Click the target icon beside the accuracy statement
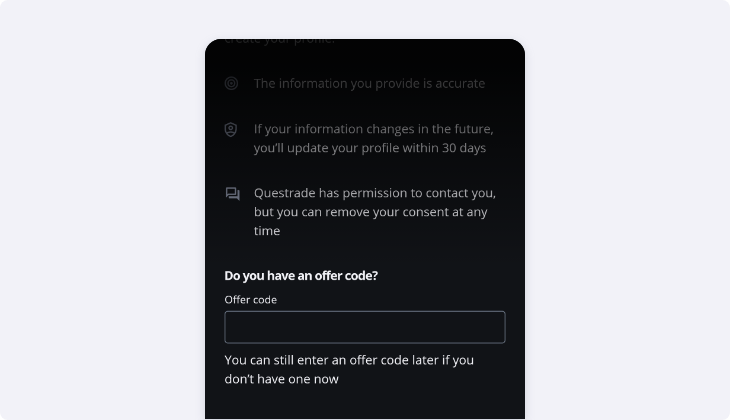Screen dimensions: 730x420 [x=232, y=84]
